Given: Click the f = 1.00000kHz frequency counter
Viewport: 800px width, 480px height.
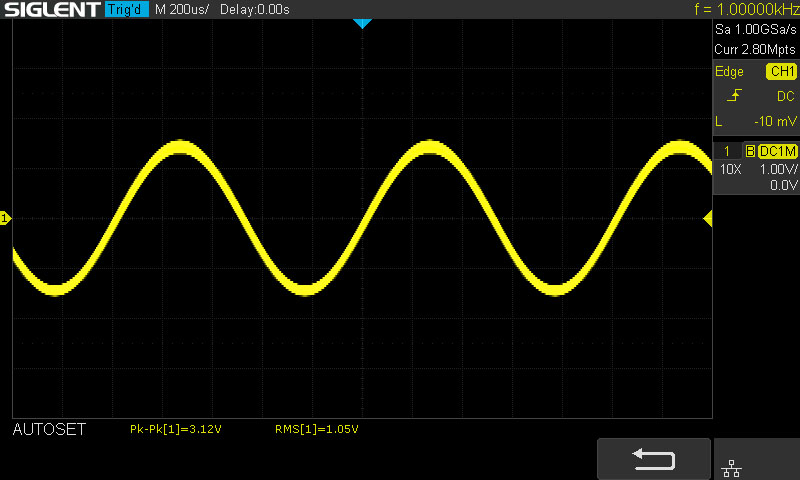Looking at the screenshot, I should click(x=746, y=9).
